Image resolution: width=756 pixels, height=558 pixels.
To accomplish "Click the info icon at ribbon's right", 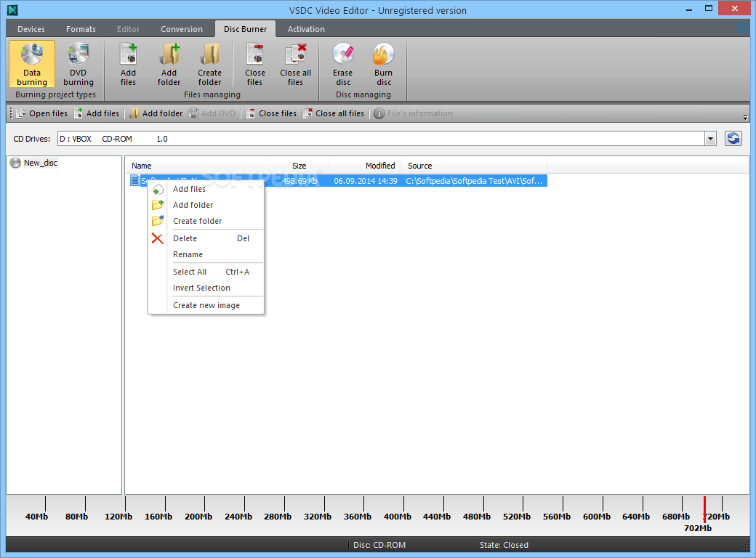I will click(742, 28).
